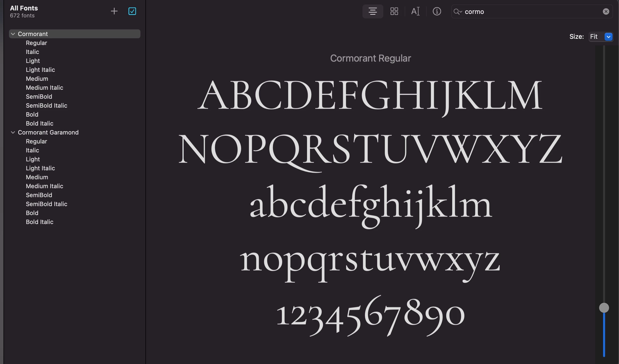Switch to Repertoire grid view icon
The height and width of the screenshot is (364, 619).
(x=394, y=11)
